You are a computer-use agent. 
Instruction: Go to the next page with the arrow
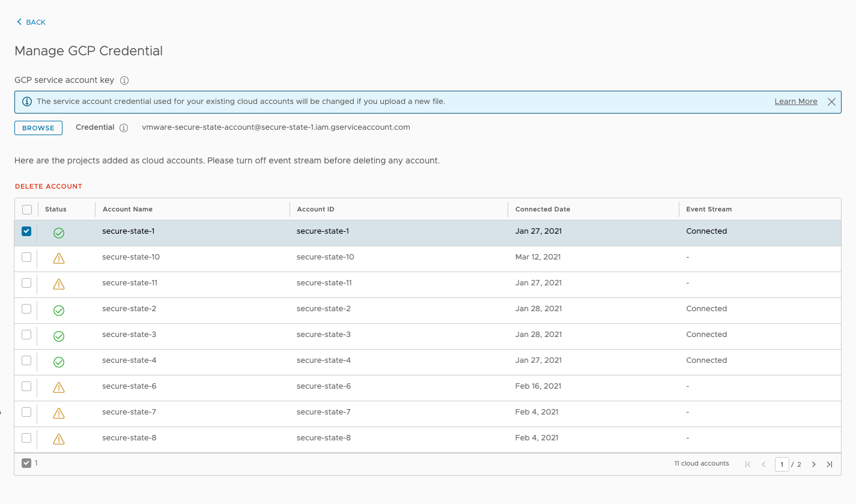pyautogui.click(x=813, y=464)
